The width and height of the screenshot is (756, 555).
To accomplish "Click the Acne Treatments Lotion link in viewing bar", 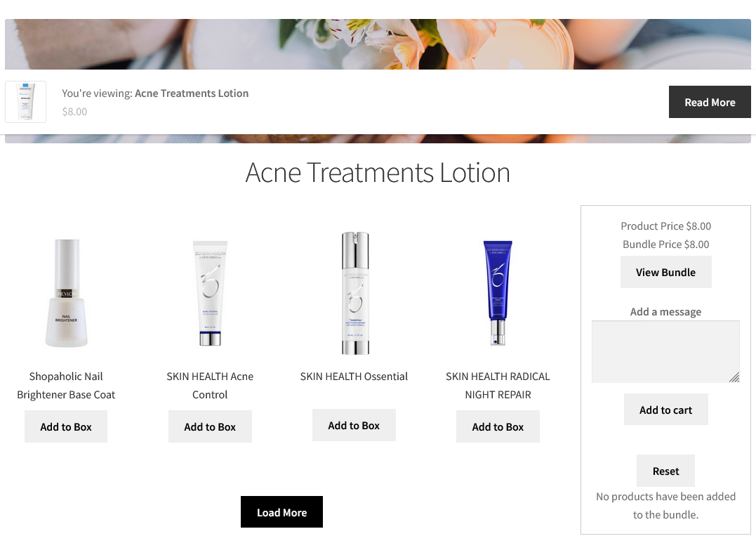I will pos(192,93).
